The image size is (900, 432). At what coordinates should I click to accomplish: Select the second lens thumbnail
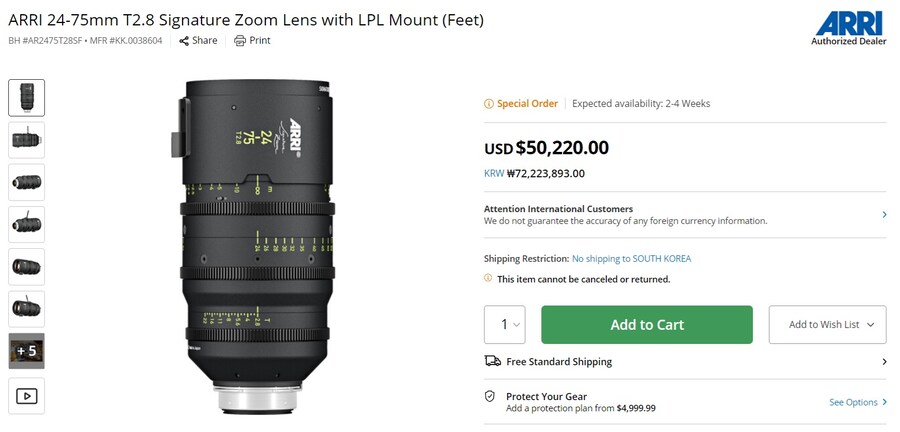(27, 139)
